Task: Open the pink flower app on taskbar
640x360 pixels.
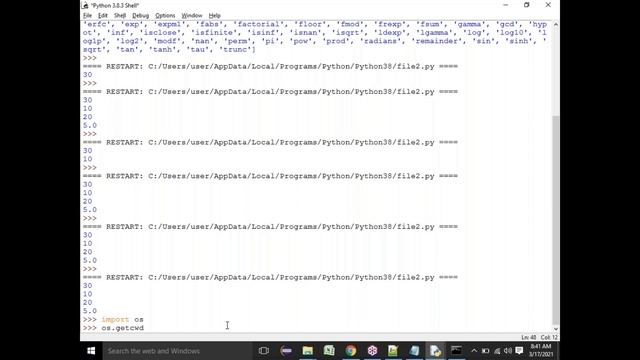Action: 372,351
